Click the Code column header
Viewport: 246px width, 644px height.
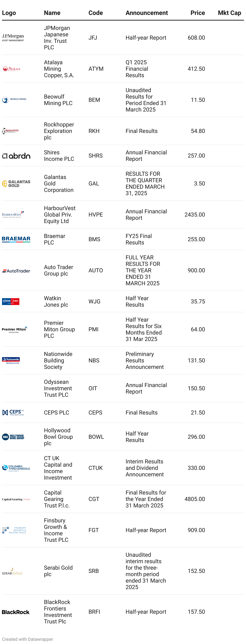click(x=96, y=13)
